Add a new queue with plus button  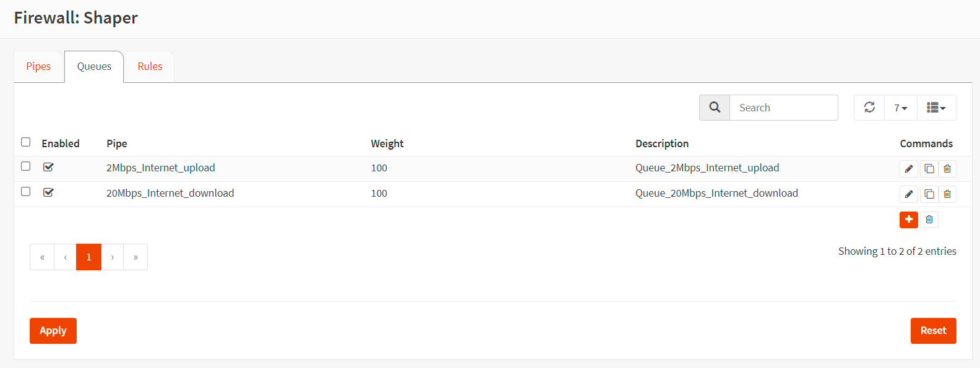[908, 220]
